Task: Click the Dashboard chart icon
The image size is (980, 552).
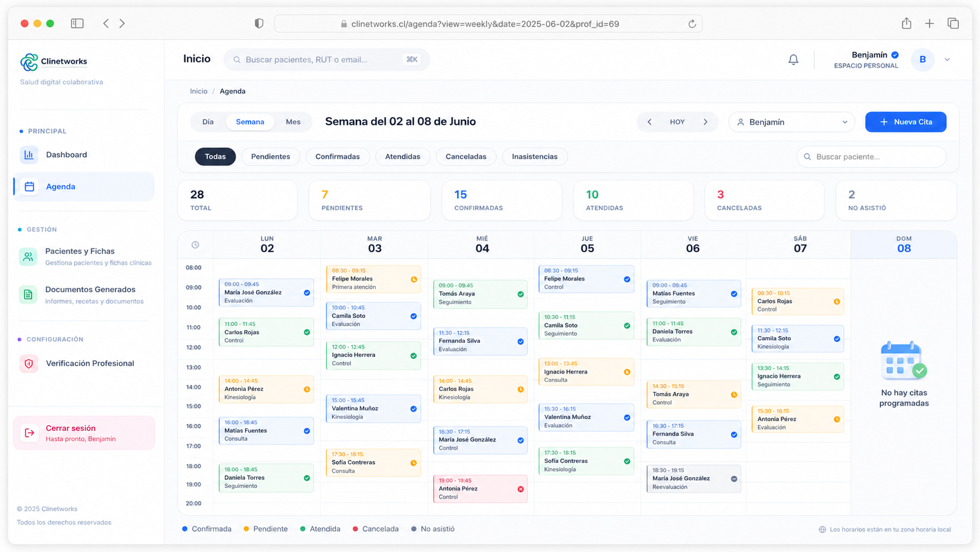Action: 29,155
